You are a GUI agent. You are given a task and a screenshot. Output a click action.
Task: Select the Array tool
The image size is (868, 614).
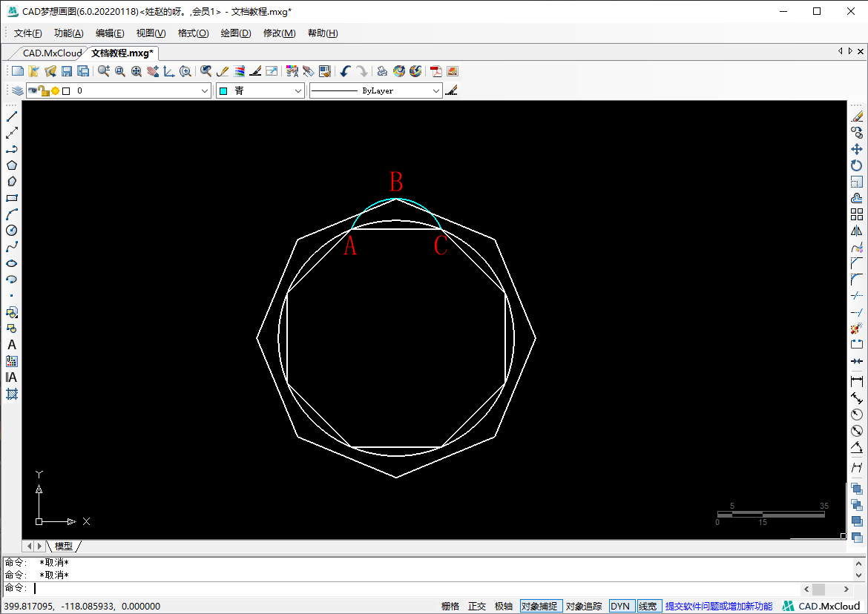(x=857, y=214)
